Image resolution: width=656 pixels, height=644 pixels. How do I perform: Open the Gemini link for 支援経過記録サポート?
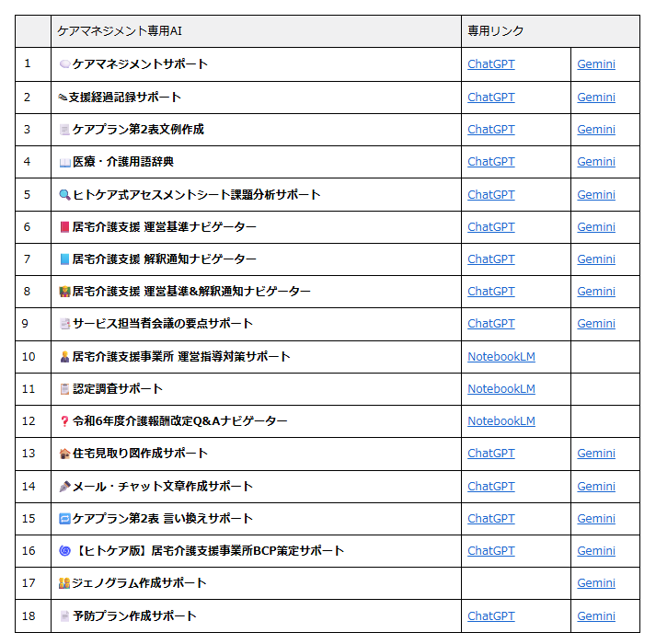tap(596, 97)
